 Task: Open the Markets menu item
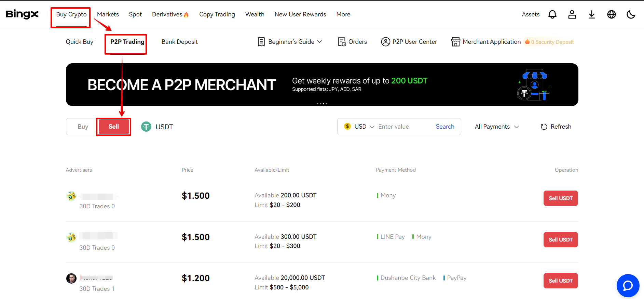coord(108,14)
